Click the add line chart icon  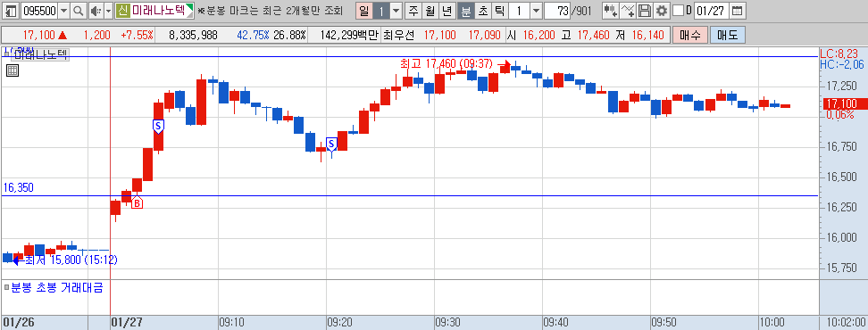pyautogui.click(x=627, y=11)
